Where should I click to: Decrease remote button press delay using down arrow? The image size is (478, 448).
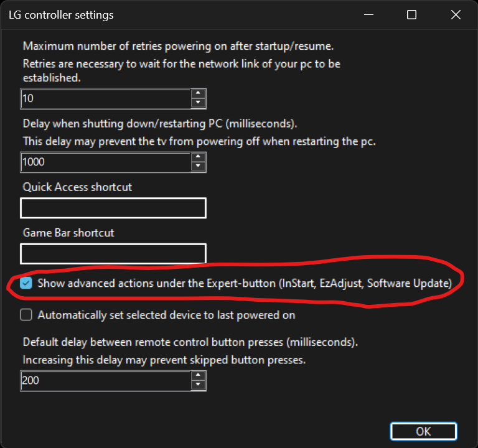click(x=198, y=385)
